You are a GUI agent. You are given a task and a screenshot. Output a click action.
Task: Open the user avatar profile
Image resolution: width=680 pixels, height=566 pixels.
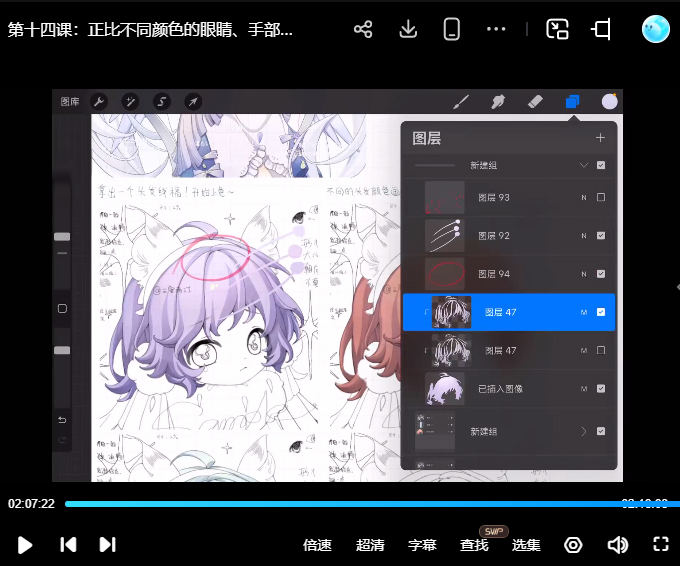(655, 29)
